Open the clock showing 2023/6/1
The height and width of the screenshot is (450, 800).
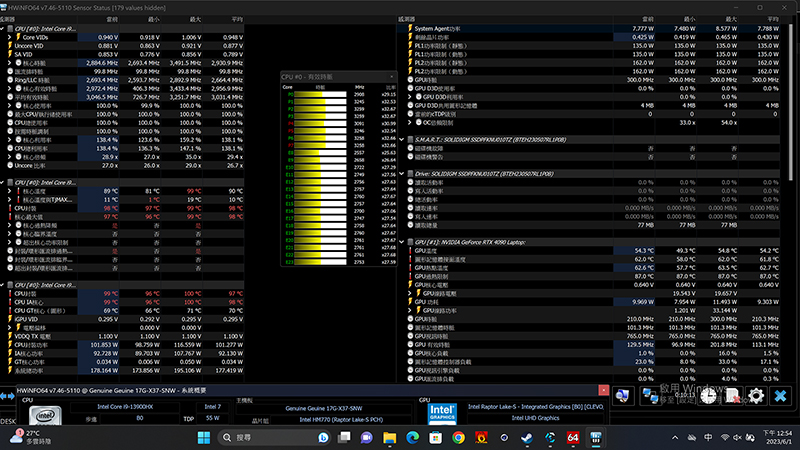pyautogui.click(x=777, y=437)
